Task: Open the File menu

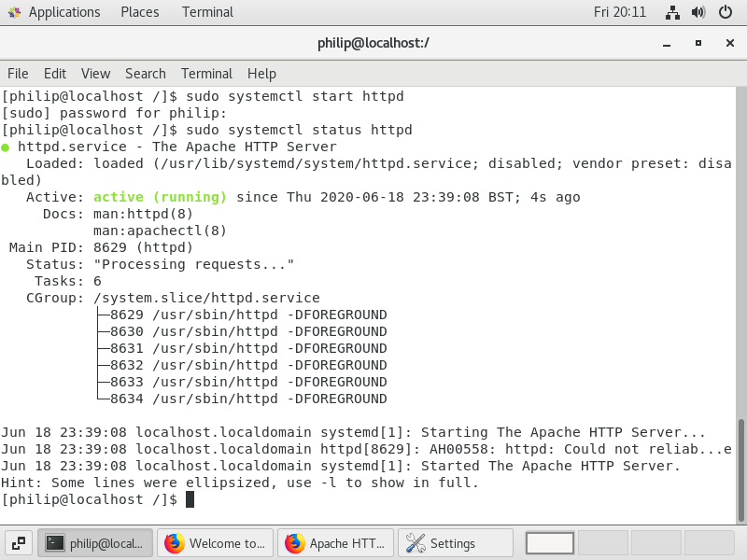Action: click(x=18, y=74)
